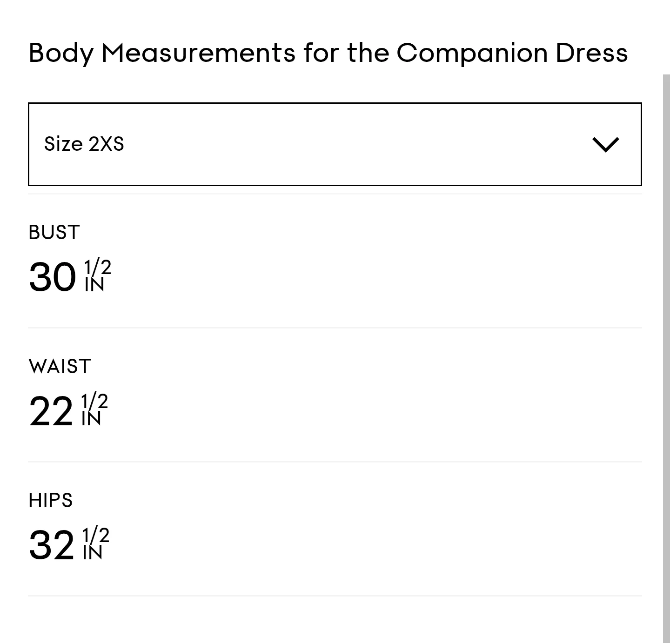The width and height of the screenshot is (670, 644).
Task: Click the word "Companion" in the heading
Action: (x=472, y=53)
